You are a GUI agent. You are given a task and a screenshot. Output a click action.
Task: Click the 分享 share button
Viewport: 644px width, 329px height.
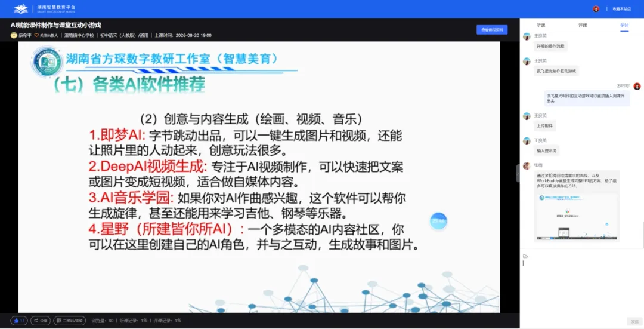(x=41, y=321)
